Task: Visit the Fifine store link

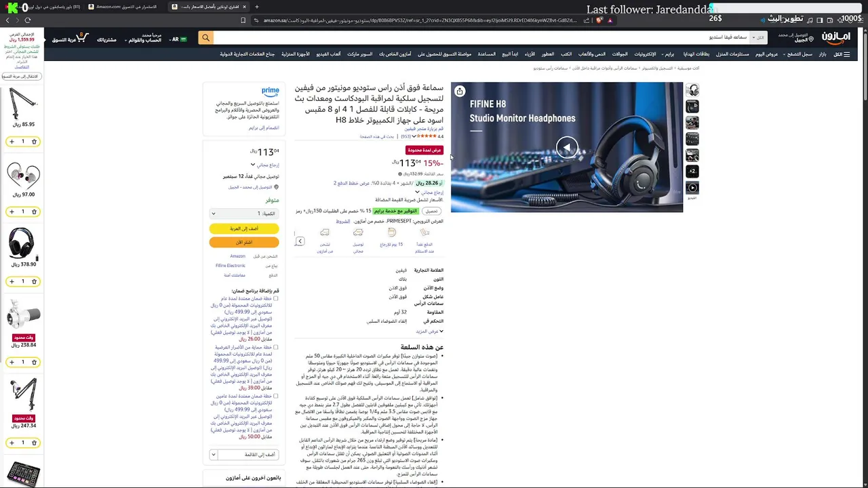Action: point(425,129)
